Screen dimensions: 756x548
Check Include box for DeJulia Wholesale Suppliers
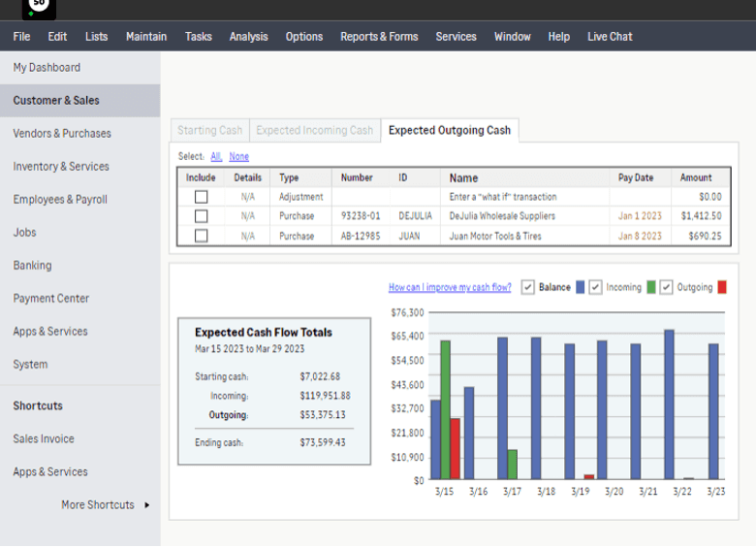point(201,216)
